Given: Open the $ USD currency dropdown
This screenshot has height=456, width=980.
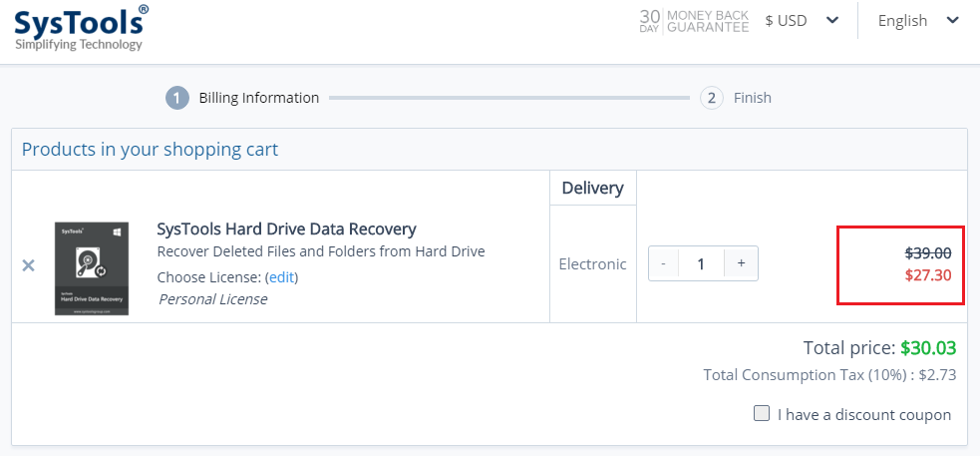Looking at the screenshot, I should tap(802, 21).
